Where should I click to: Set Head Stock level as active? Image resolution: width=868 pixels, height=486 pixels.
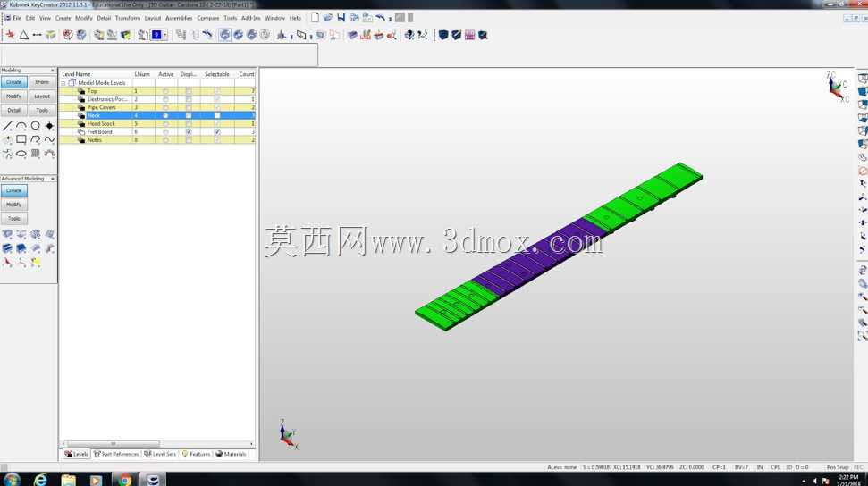[165, 123]
